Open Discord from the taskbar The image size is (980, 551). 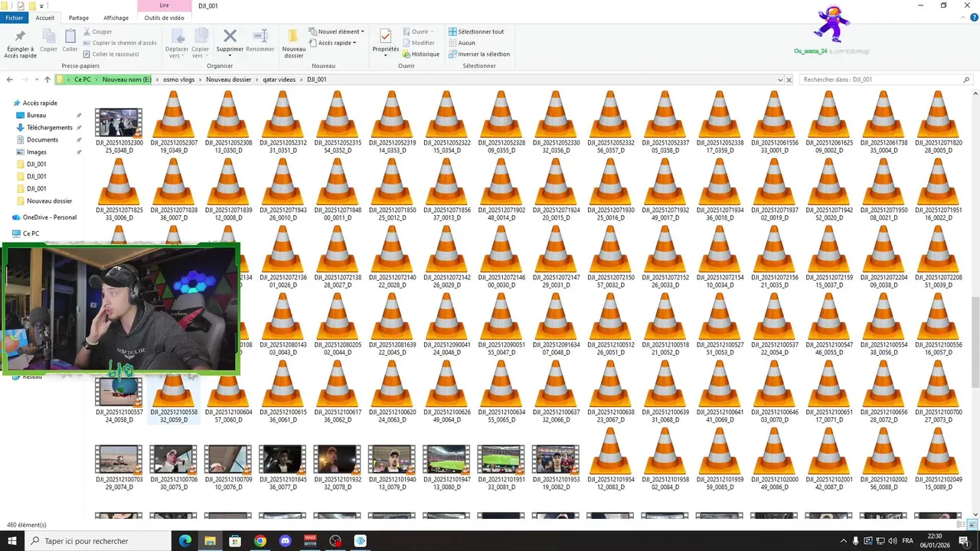click(286, 541)
